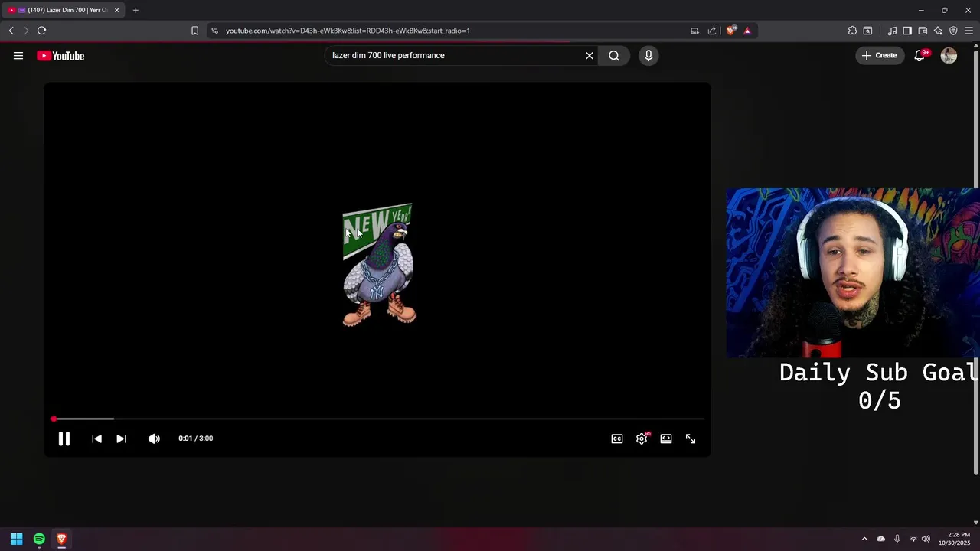
Task: Go forward in browser history
Action: 25,31
